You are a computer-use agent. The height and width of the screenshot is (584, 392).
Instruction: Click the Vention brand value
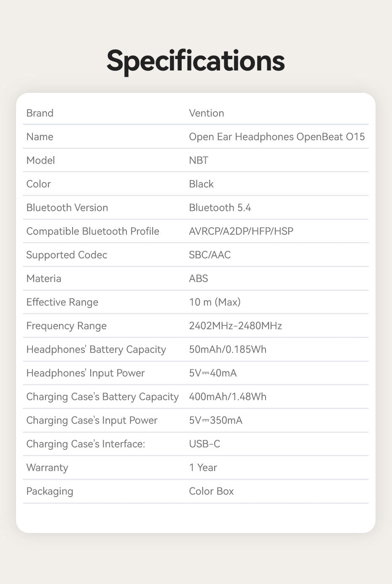[x=207, y=113]
